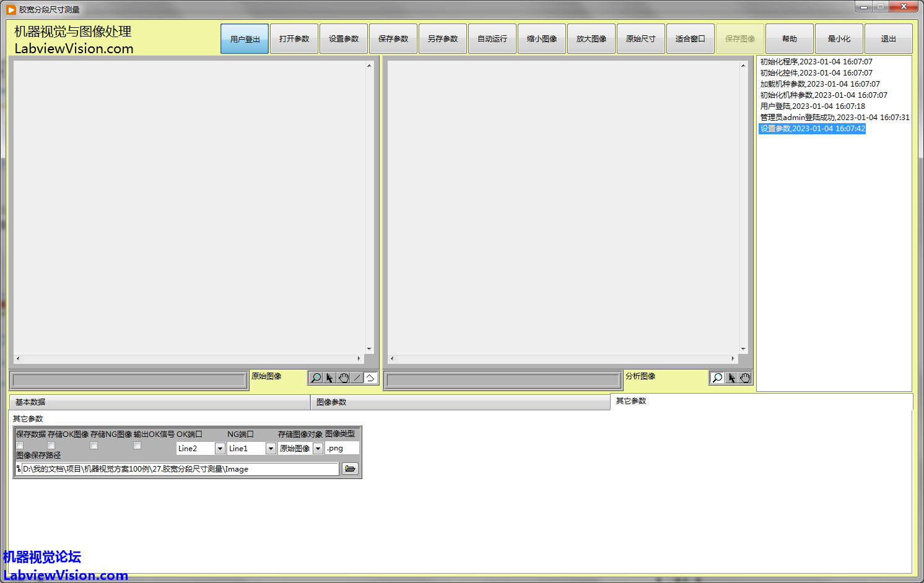Select zoom tool in 分析图像 toolbar
Viewport: 924px width, 583px height.
coord(717,378)
